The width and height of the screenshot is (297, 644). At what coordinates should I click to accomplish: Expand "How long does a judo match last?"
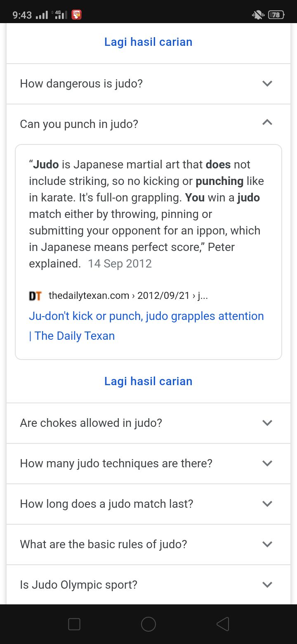point(148,504)
